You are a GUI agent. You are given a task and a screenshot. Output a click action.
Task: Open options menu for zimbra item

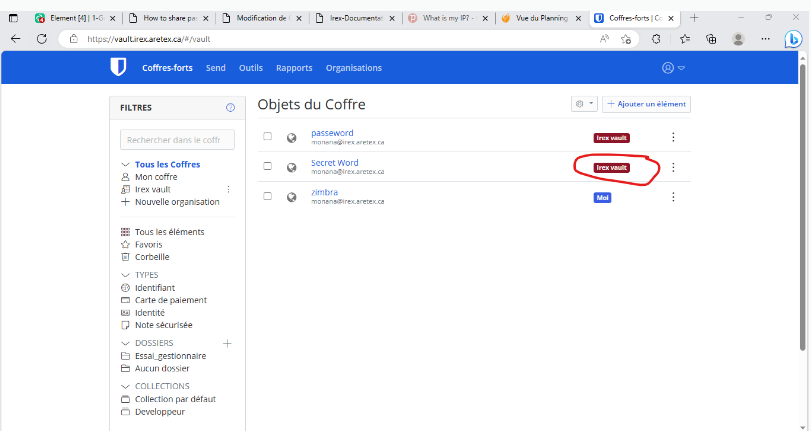point(673,197)
